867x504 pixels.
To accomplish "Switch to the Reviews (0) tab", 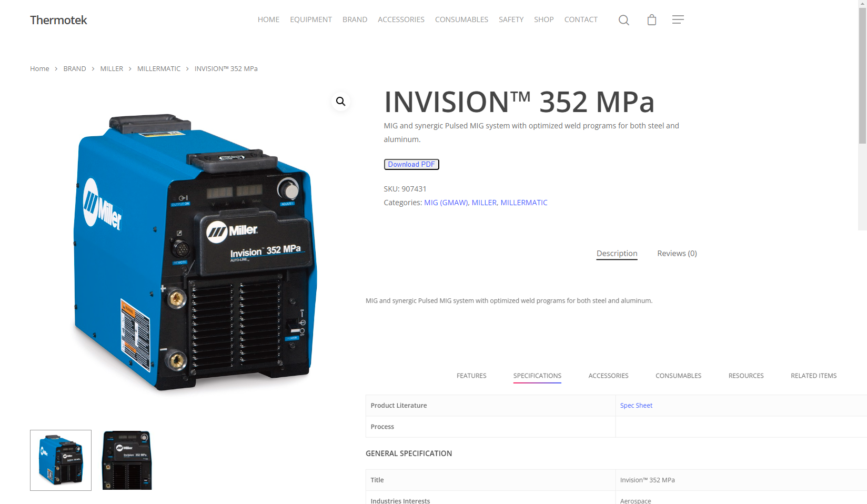I will [677, 254].
